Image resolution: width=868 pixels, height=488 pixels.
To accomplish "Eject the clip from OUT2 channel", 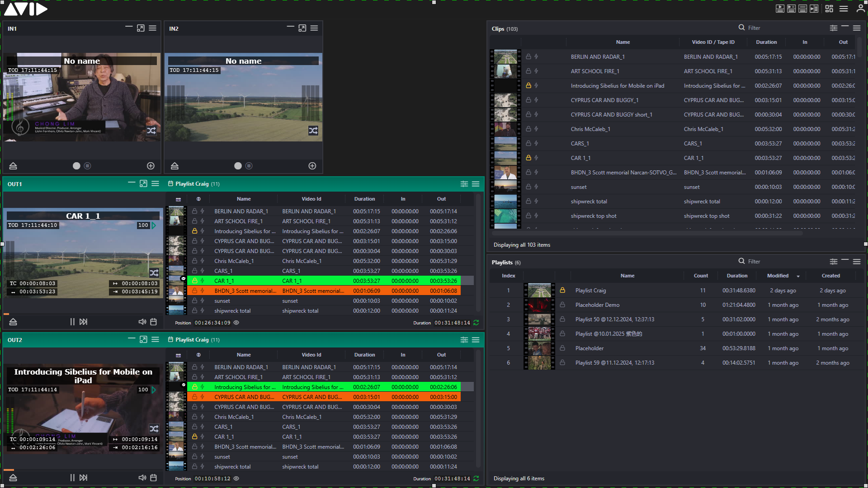I will pos(13,478).
